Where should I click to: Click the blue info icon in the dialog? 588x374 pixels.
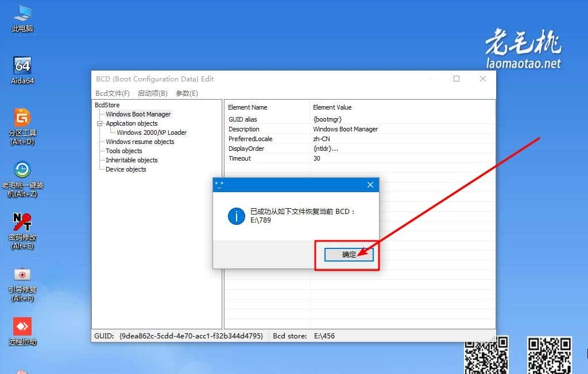pyautogui.click(x=235, y=217)
